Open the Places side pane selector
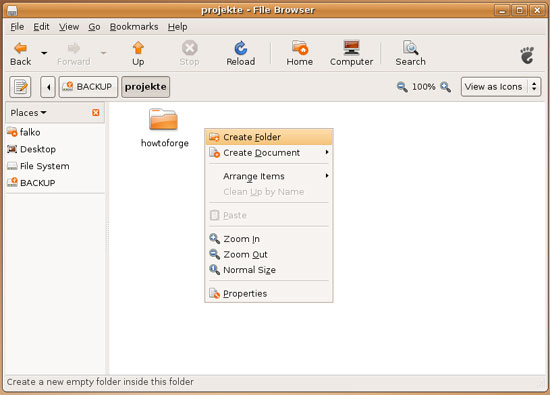Image resolution: width=550 pixels, height=395 pixels. pos(28,113)
